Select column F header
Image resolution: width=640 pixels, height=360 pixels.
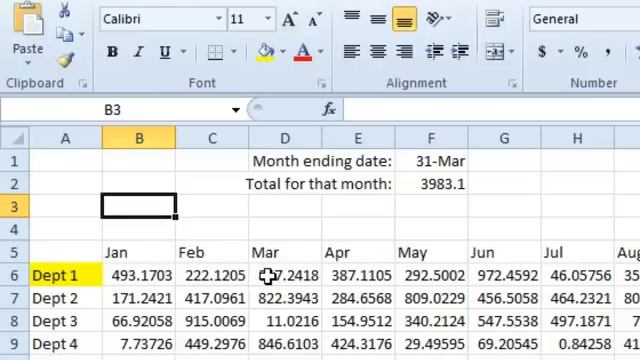[x=431, y=138]
